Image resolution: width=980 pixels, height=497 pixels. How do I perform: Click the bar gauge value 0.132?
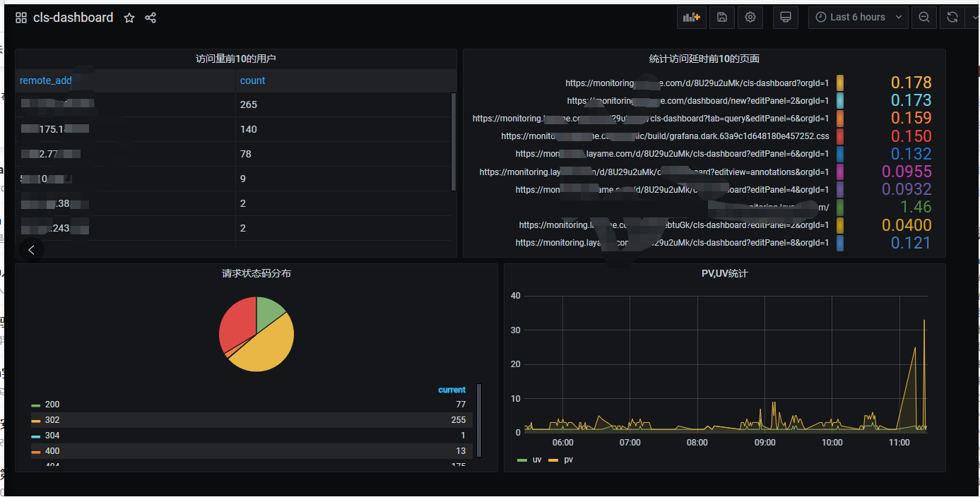(x=911, y=154)
